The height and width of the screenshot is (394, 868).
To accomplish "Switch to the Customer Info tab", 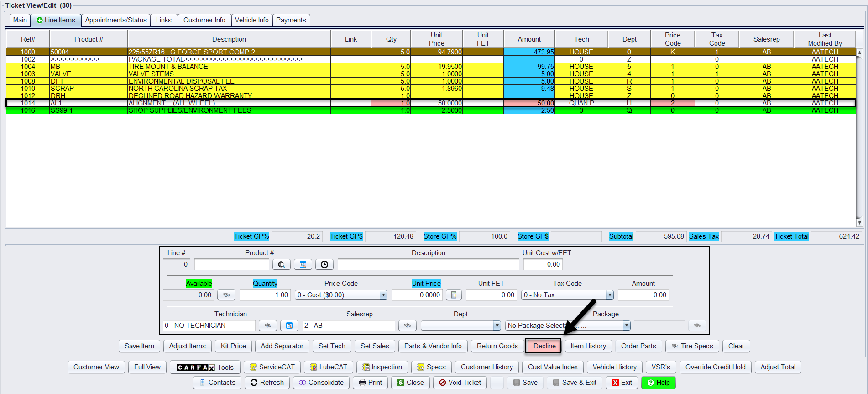I will (204, 20).
